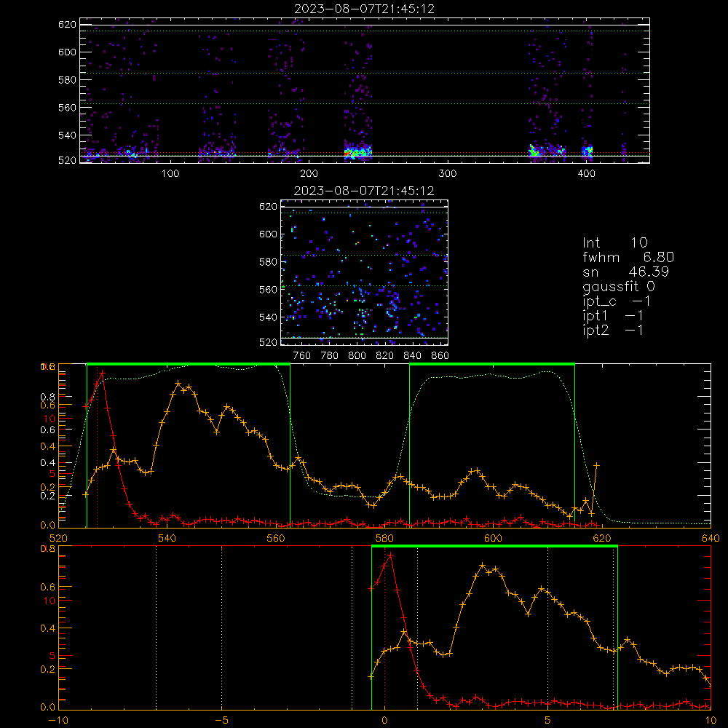
Task: Select the 'fwhm 6.80' readout
Action: pyautogui.click(x=628, y=257)
